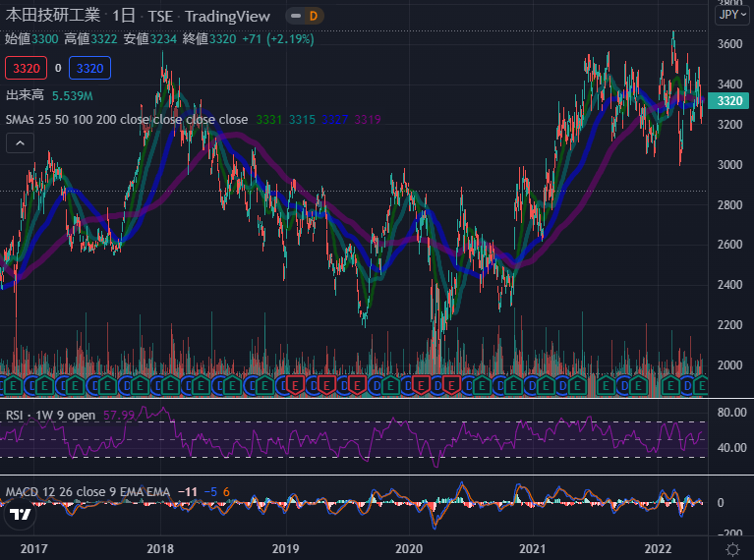Viewport: 754px width, 560px height.
Task: Click purple SMA value 3319
Action: click(x=368, y=120)
